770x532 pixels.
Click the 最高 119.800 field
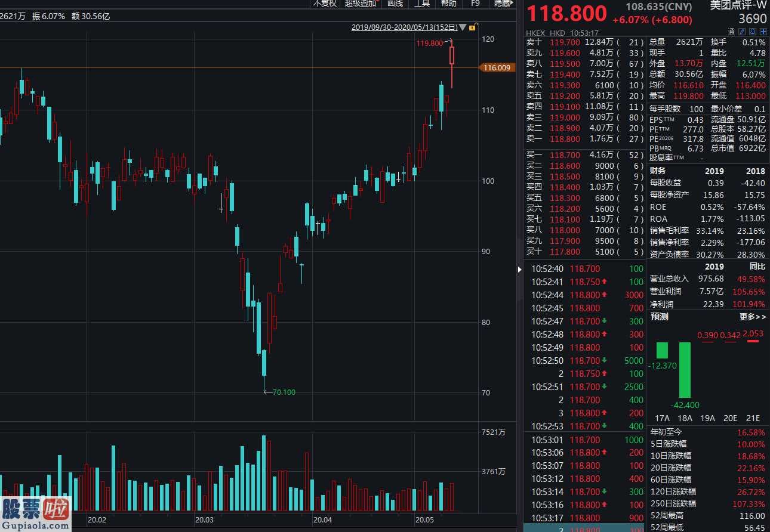677,96
